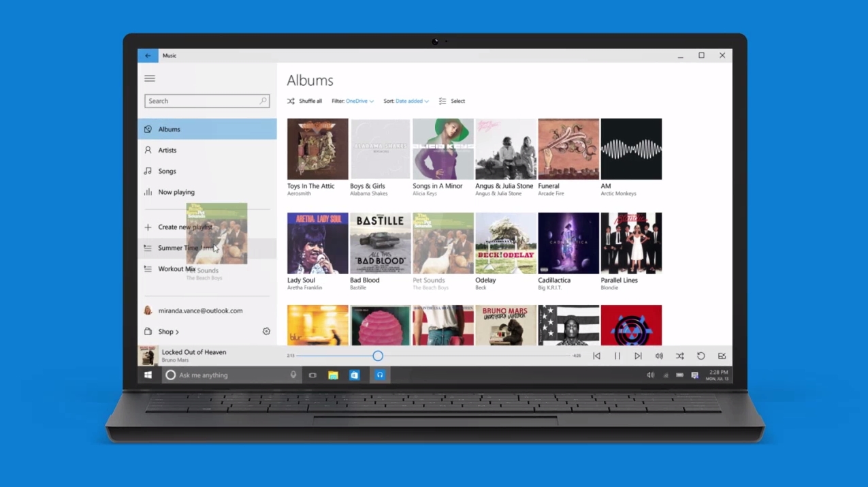Image resolution: width=868 pixels, height=487 pixels.
Task: Open the Songs in A Minor album cover
Action: (x=443, y=149)
